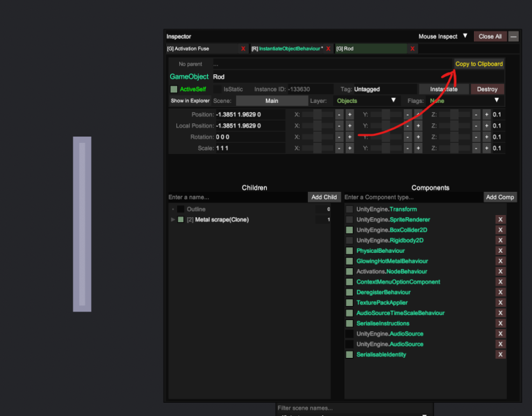532x416 pixels.
Task: Click the Tag Untagged field
Action: (385, 89)
